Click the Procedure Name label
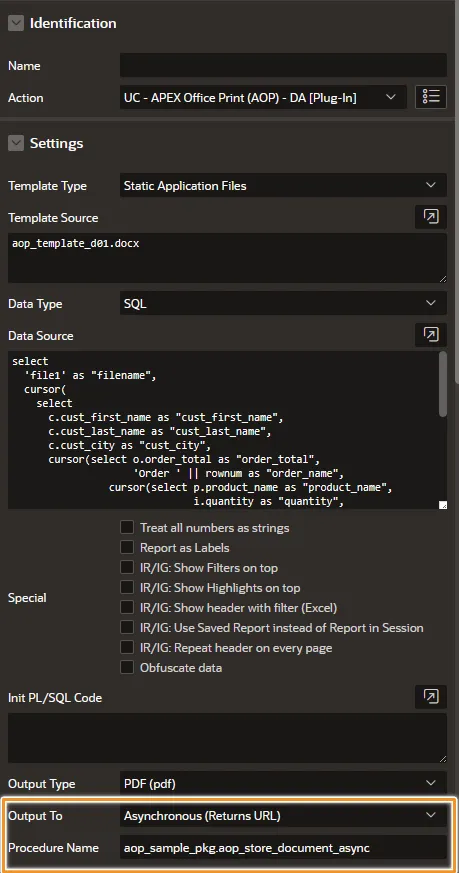459x873 pixels. (x=53, y=848)
